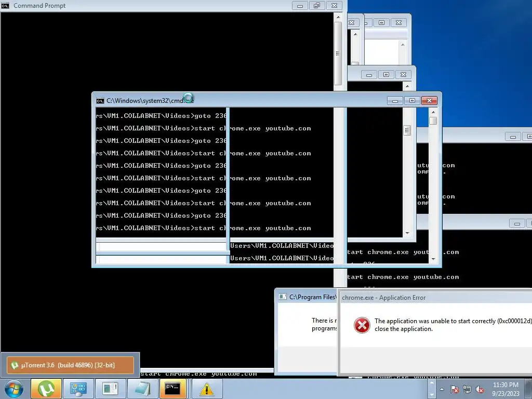
Task: Click the inner ghost scrollbar grip thumb in cmd.exe
Action: 407,130
